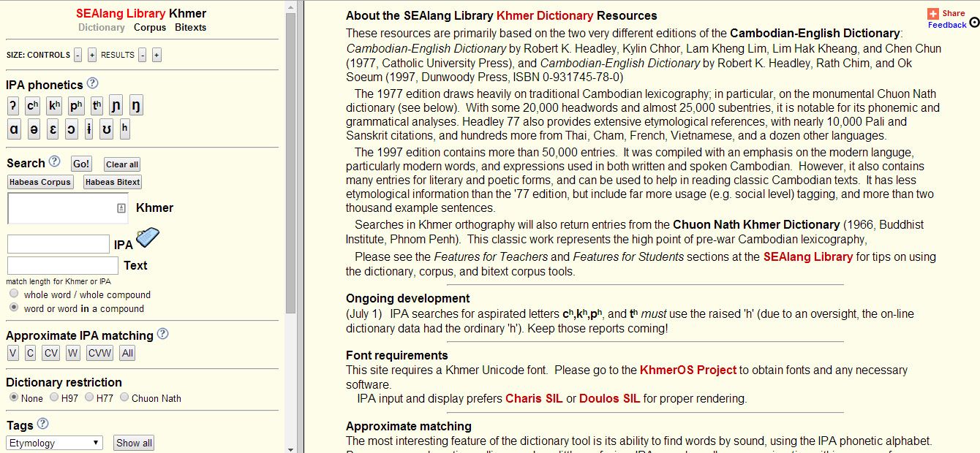Viewport: 980px width, 453px height.
Task: Click the Go! search button
Action: pos(81,164)
